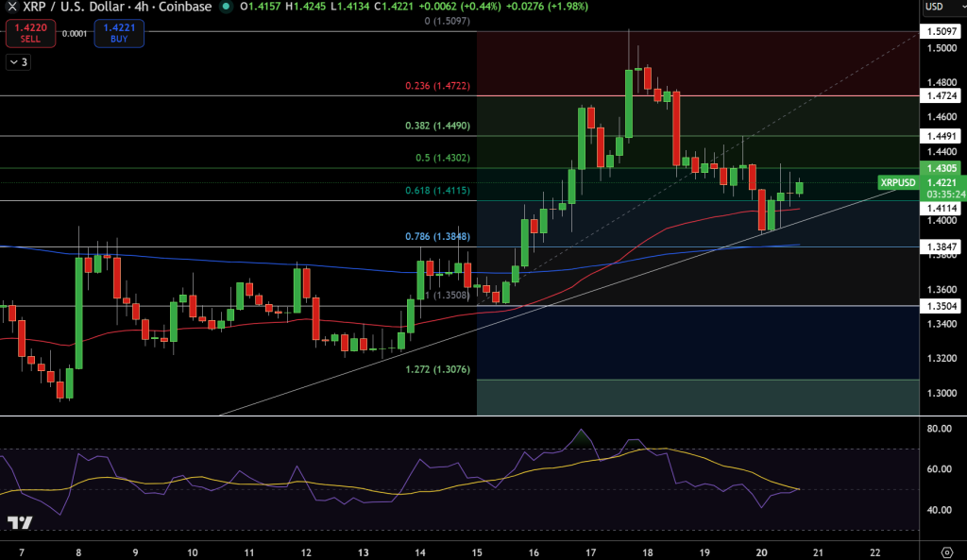
Task: Click the green market-open status dot
Action: [224, 8]
